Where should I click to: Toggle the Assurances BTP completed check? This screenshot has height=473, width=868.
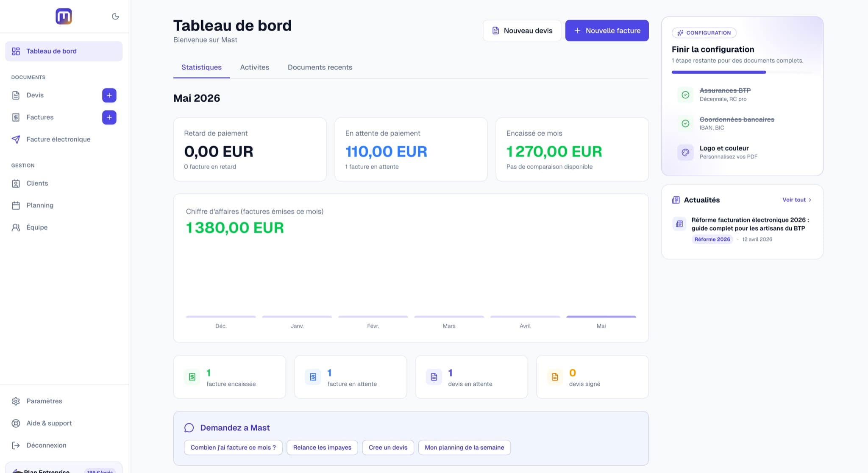tap(685, 95)
